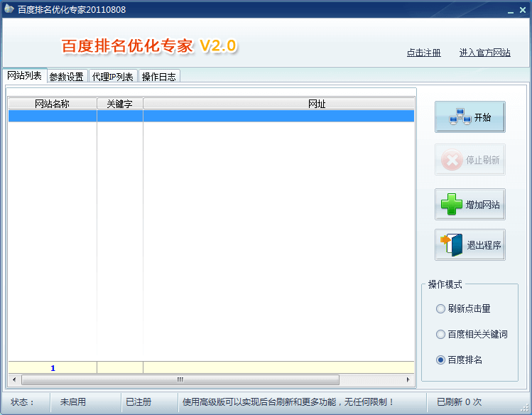Click the 退出程序 exit button
Viewport: 532px width, 415px height.
pyautogui.click(x=470, y=245)
